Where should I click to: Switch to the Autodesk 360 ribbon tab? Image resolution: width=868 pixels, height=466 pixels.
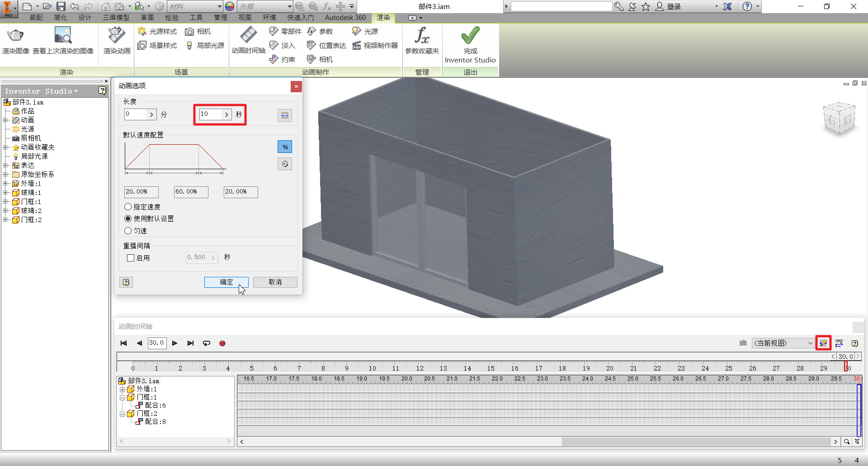click(x=345, y=17)
